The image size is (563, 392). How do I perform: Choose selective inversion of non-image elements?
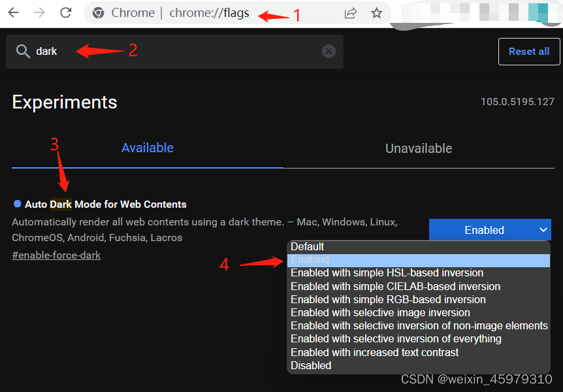coord(418,326)
